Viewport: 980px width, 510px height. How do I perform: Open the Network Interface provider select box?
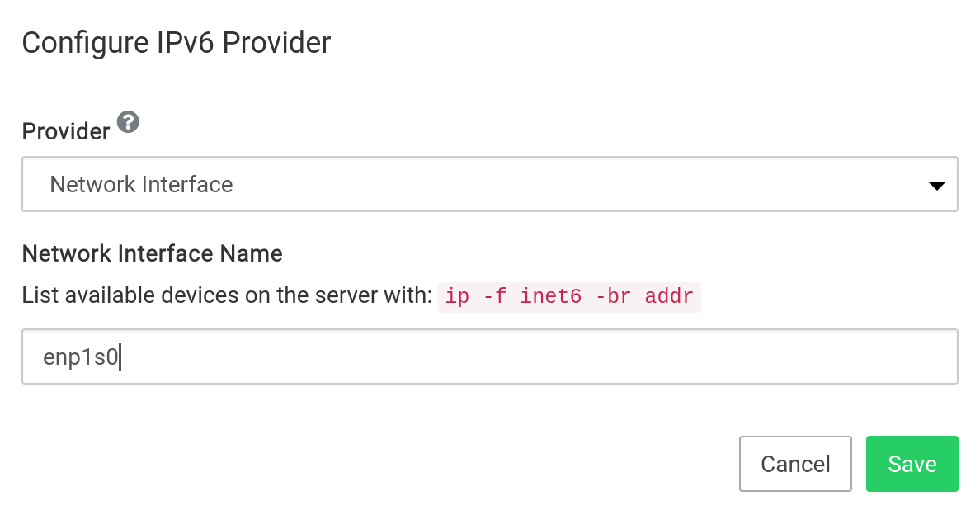pos(489,184)
